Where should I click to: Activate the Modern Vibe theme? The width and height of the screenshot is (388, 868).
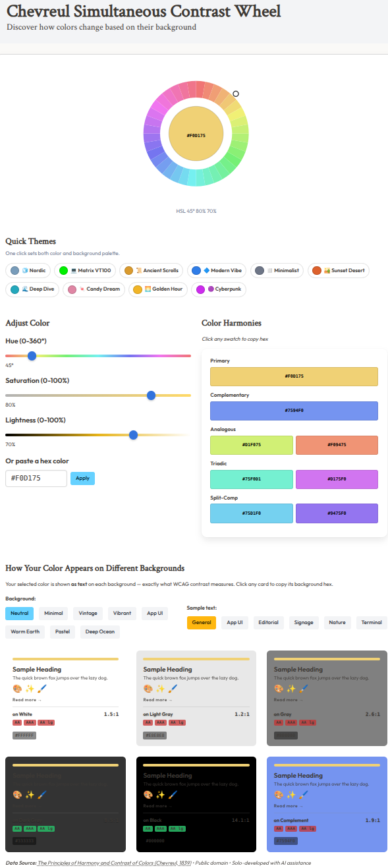tap(216, 270)
